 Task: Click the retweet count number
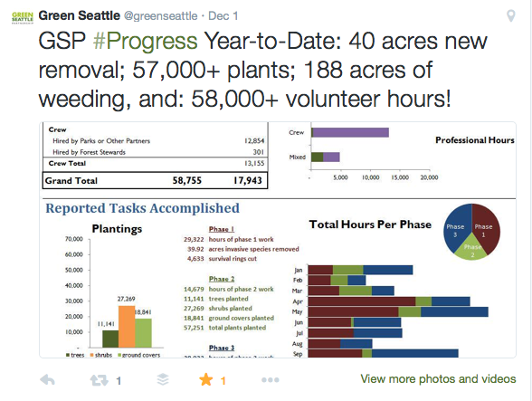pos(119,380)
